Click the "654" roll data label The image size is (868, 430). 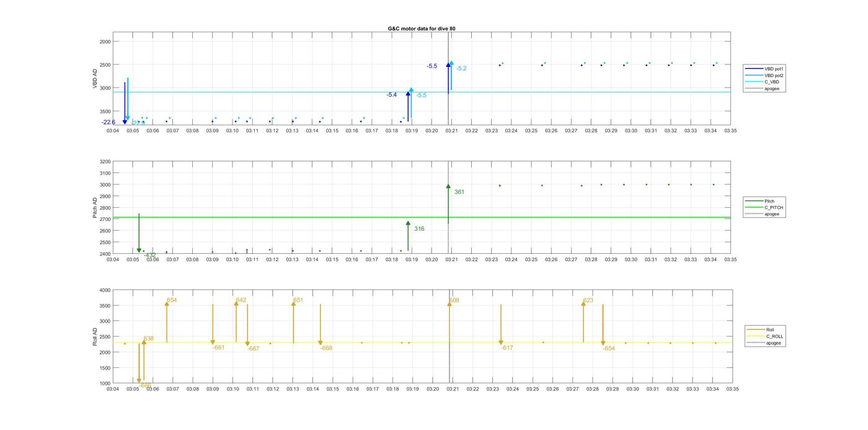tap(172, 300)
